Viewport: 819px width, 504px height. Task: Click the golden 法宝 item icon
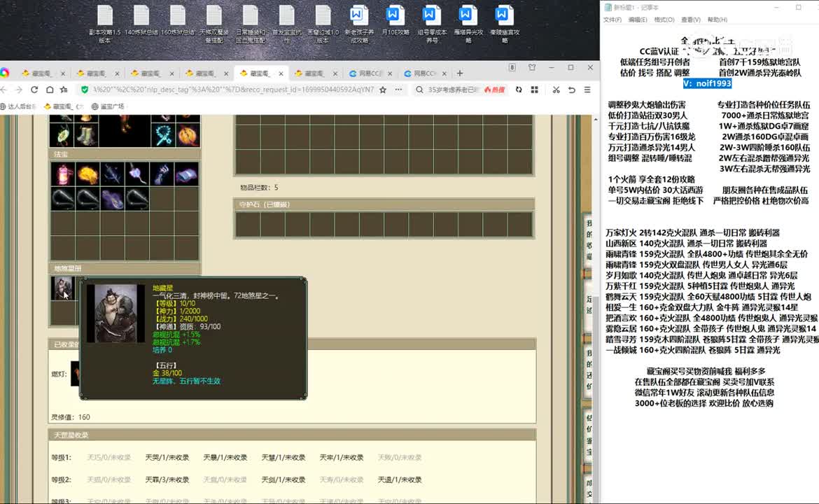click(x=87, y=174)
